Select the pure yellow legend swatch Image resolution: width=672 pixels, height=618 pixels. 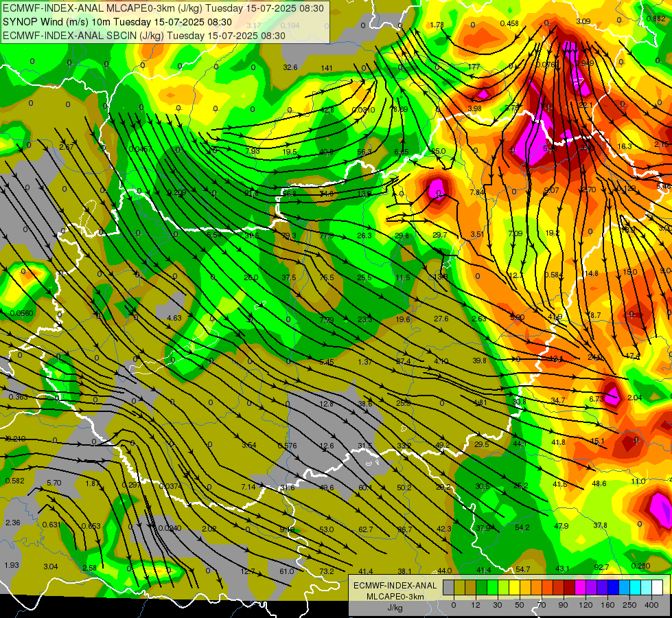click(514, 587)
